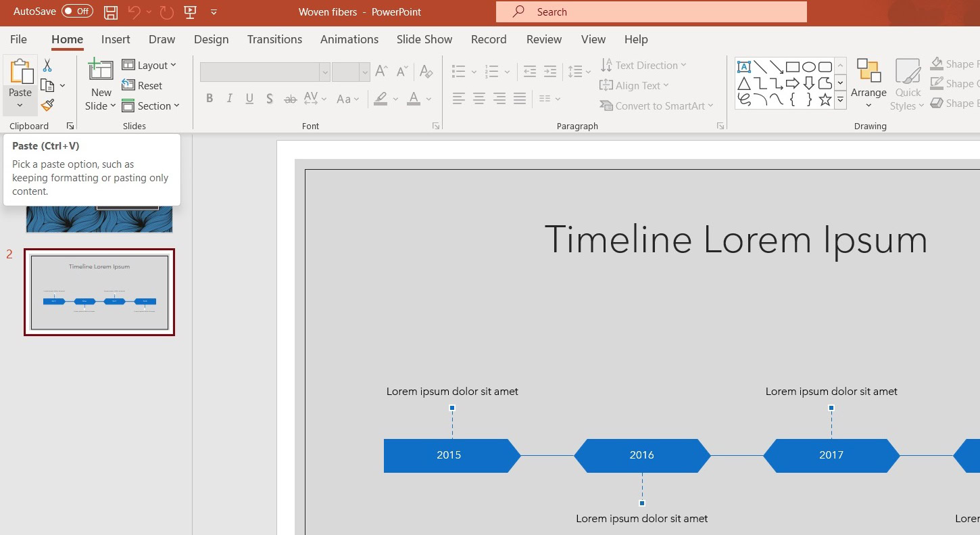Click the Font Color swatch button

[x=413, y=99]
